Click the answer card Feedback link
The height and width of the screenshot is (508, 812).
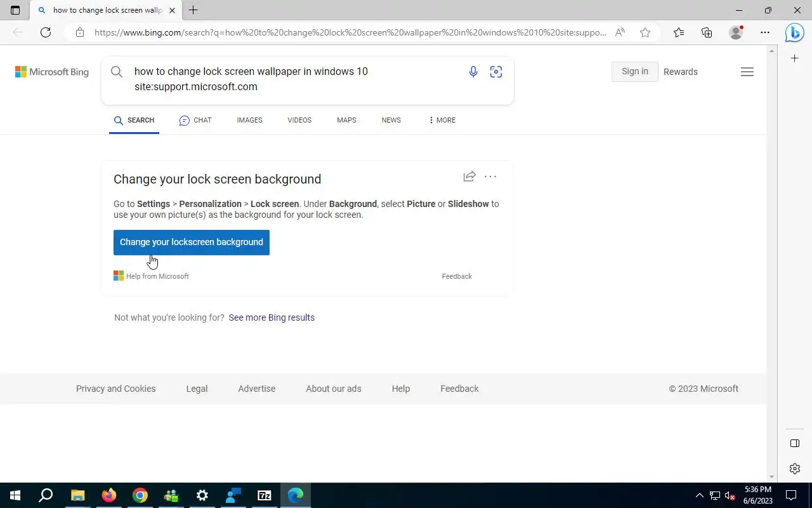(457, 276)
